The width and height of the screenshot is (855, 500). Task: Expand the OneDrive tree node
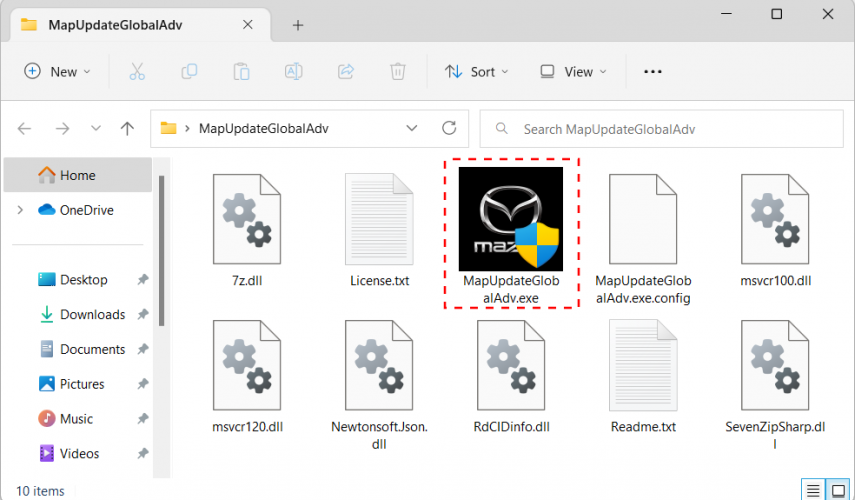20,210
